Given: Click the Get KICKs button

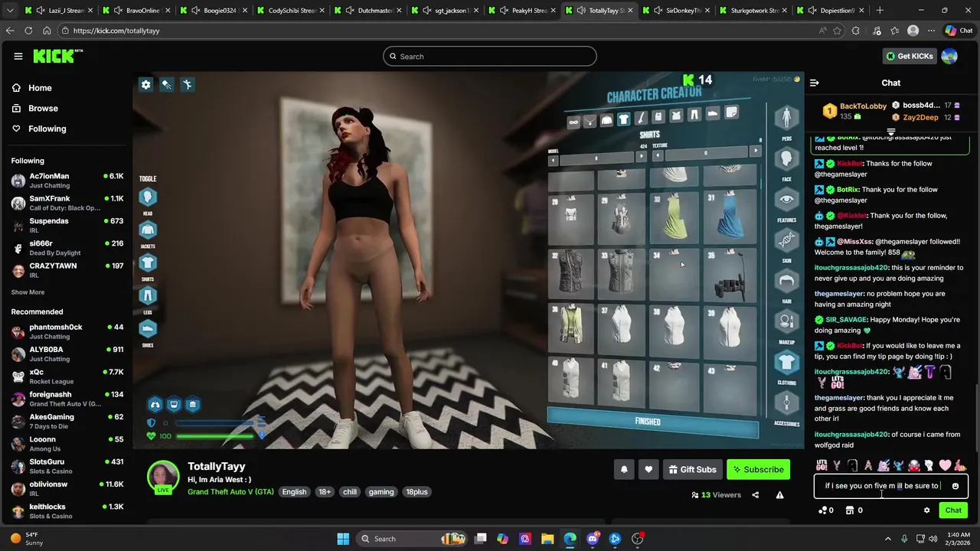Looking at the screenshot, I should 910,56.
